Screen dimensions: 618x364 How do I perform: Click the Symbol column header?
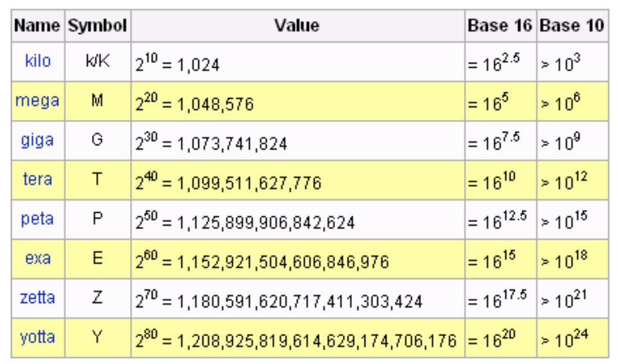coord(97,26)
